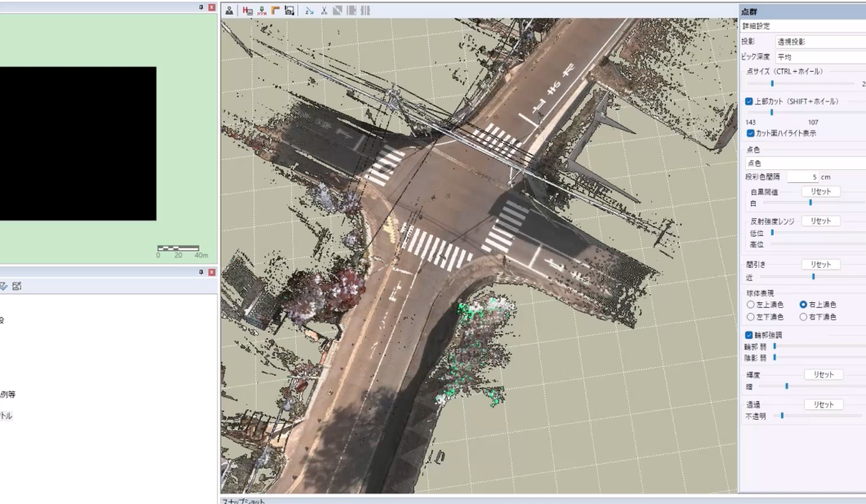
Task: Click the orange corner-shaped toolbar icon
Action: click(x=275, y=11)
